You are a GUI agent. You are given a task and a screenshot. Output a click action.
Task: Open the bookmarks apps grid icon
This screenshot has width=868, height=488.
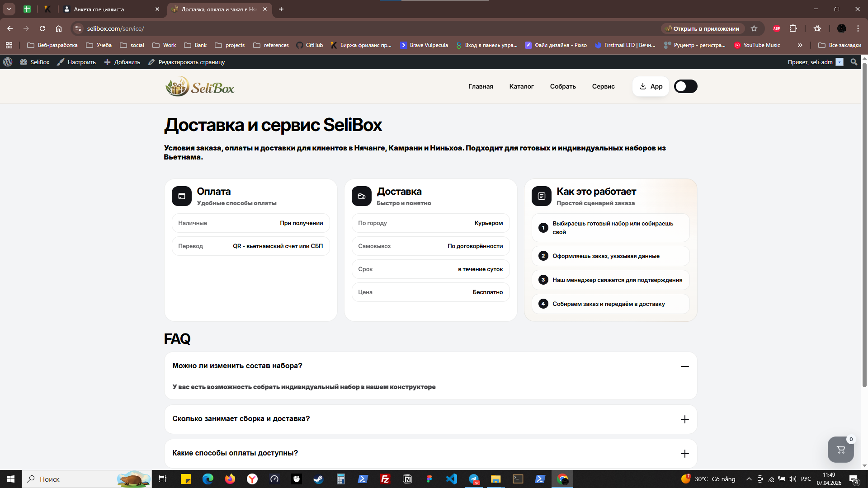coord(9,45)
